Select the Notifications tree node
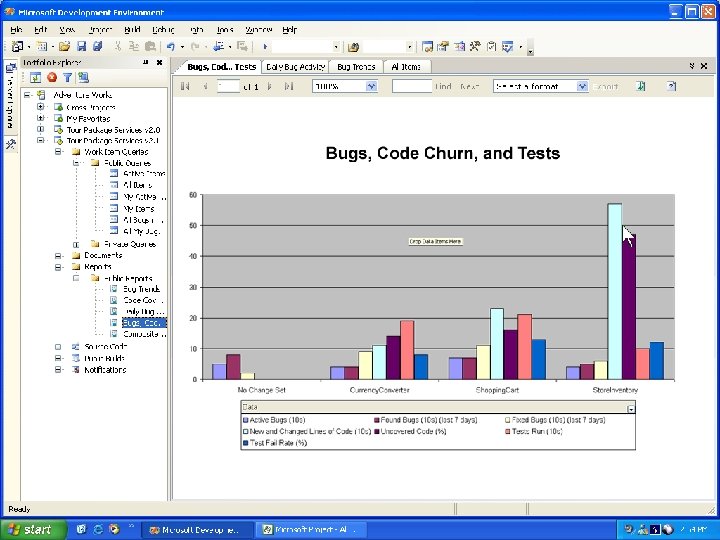The width and height of the screenshot is (720, 540). pyautogui.click(x=105, y=370)
